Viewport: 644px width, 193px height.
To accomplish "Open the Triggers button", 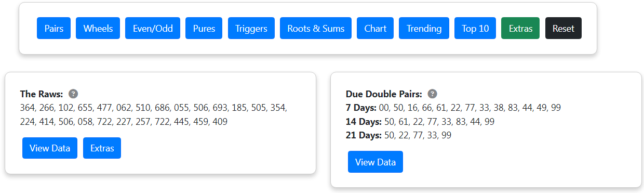I will [251, 28].
